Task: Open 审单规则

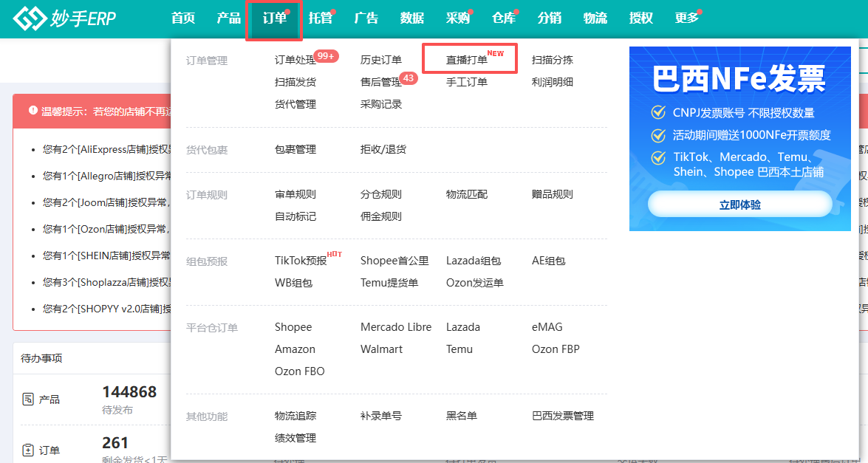Action: tap(295, 194)
